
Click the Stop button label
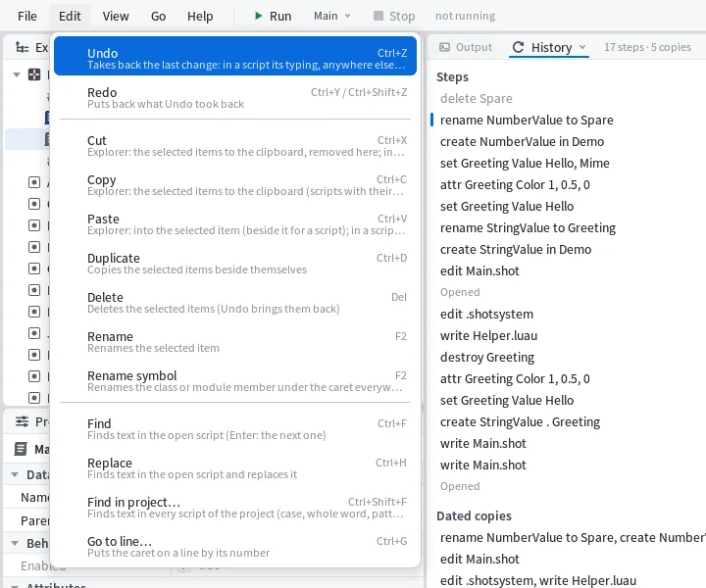click(x=402, y=17)
